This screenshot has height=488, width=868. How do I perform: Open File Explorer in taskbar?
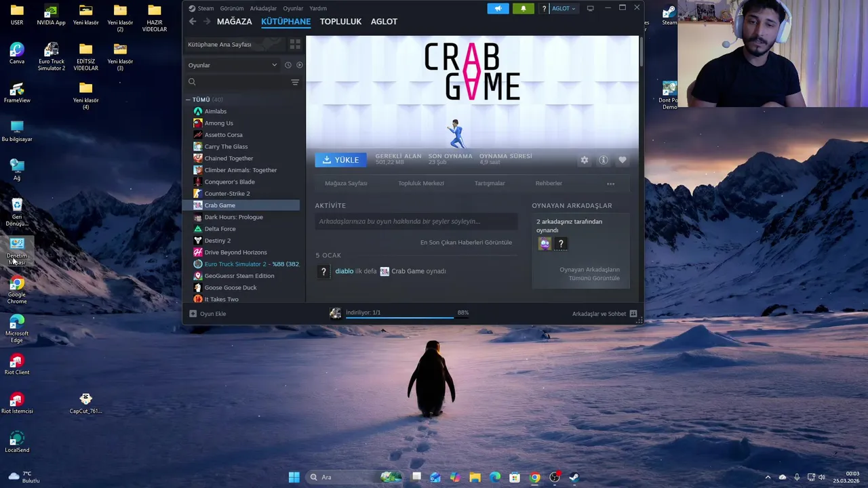click(475, 477)
